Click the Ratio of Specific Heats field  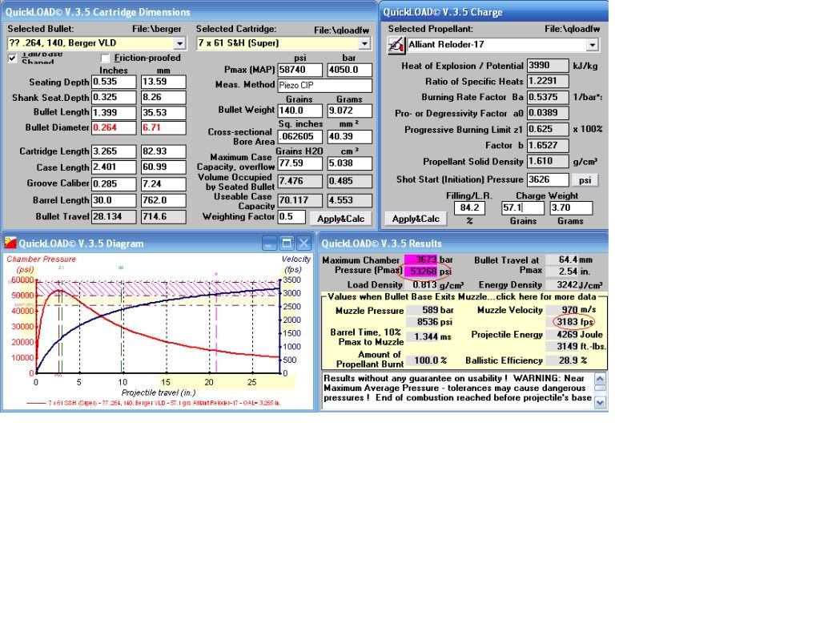point(548,81)
